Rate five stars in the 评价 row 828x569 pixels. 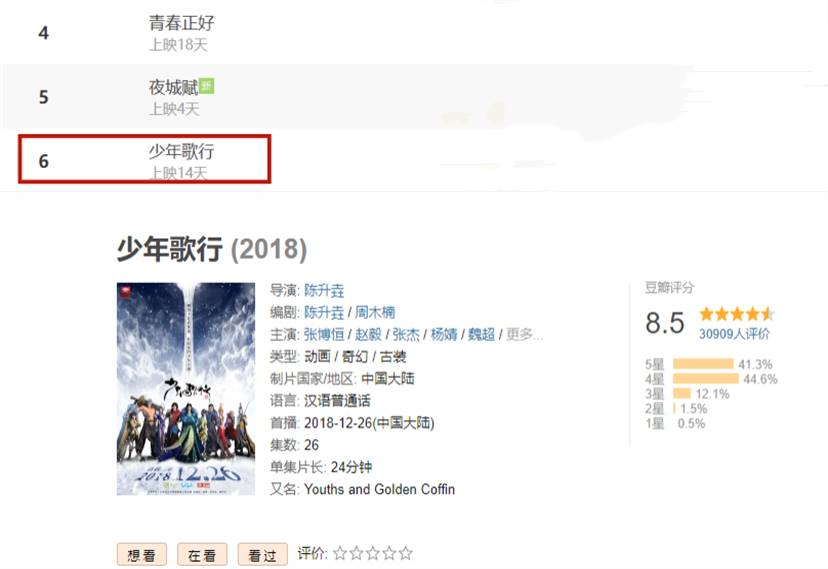(406, 553)
